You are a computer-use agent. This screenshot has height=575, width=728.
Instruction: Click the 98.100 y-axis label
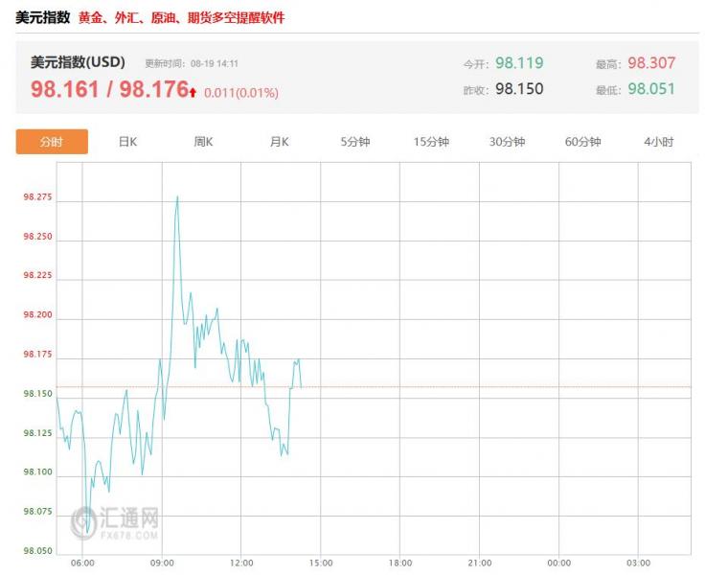click(38, 471)
